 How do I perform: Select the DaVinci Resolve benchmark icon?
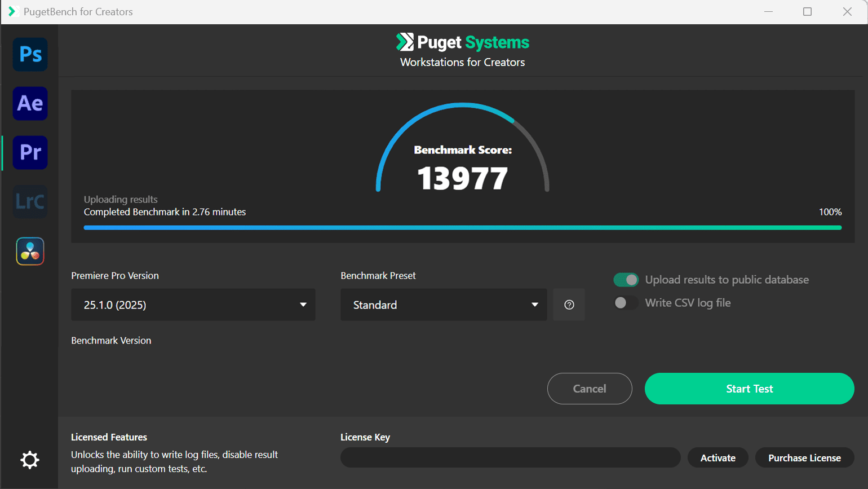(x=30, y=251)
